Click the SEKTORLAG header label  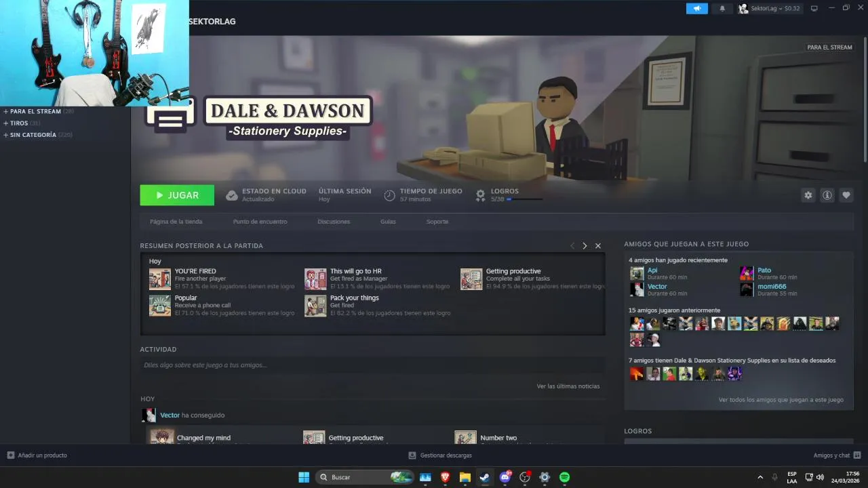coord(212,22)
